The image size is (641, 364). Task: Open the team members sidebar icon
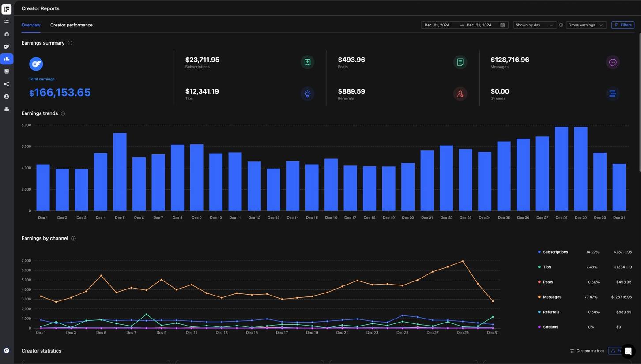(7, 109)
